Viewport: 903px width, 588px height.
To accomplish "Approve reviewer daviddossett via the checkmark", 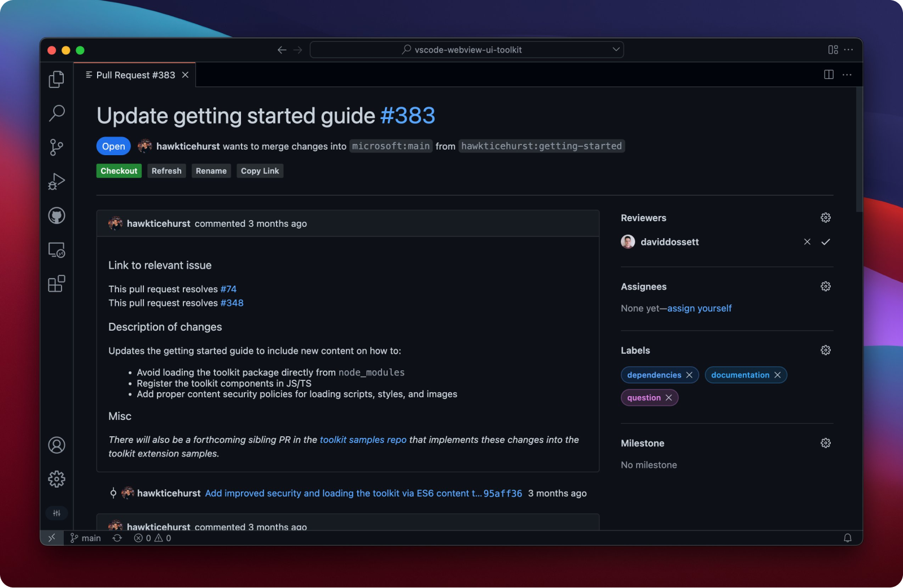I will 826,242.
